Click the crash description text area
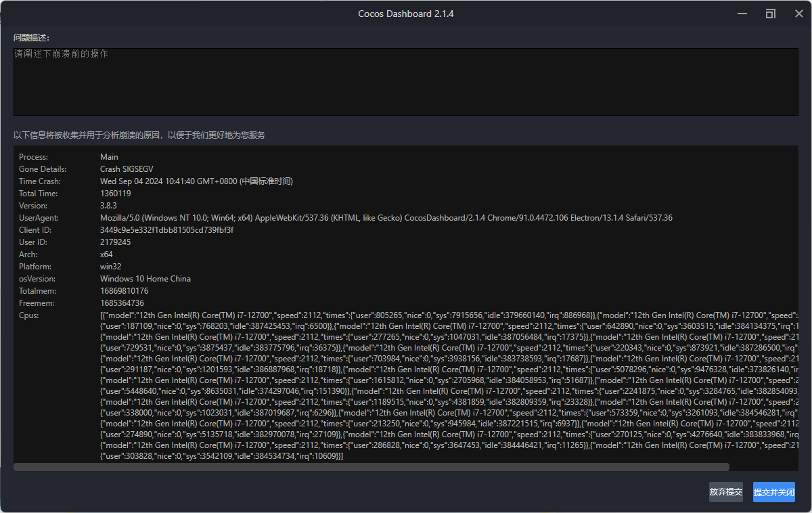The image size is (812, 513). (405, 81)
